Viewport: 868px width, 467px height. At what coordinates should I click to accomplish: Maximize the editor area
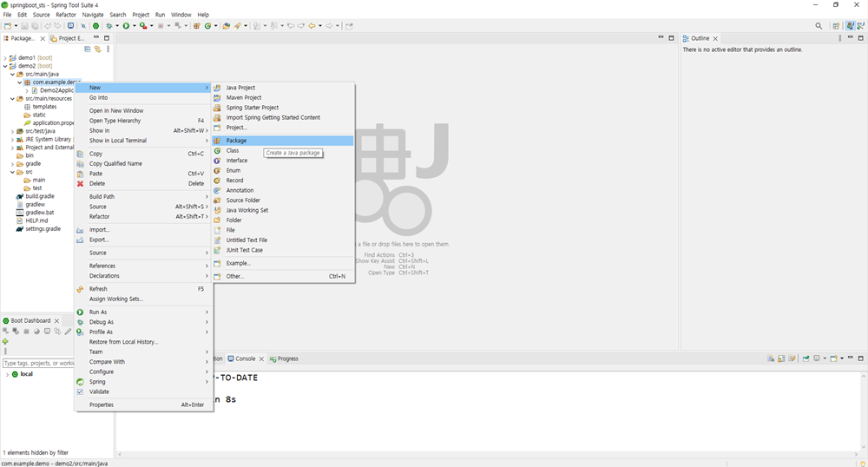[x=672, y=37]
